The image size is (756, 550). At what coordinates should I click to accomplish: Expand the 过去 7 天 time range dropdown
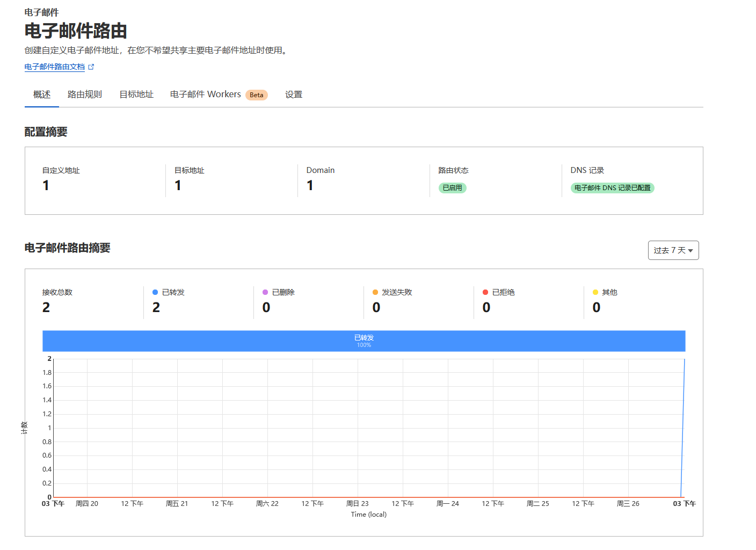[x=673, y=250]
